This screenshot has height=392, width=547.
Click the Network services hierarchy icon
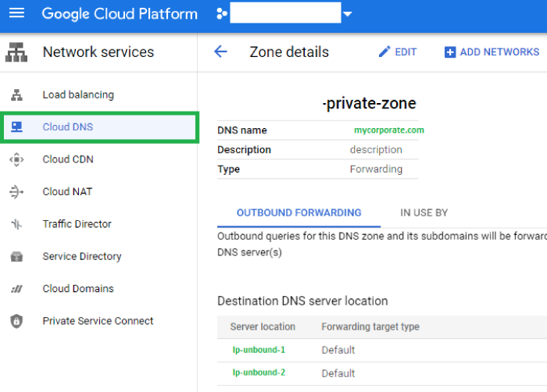16,52
